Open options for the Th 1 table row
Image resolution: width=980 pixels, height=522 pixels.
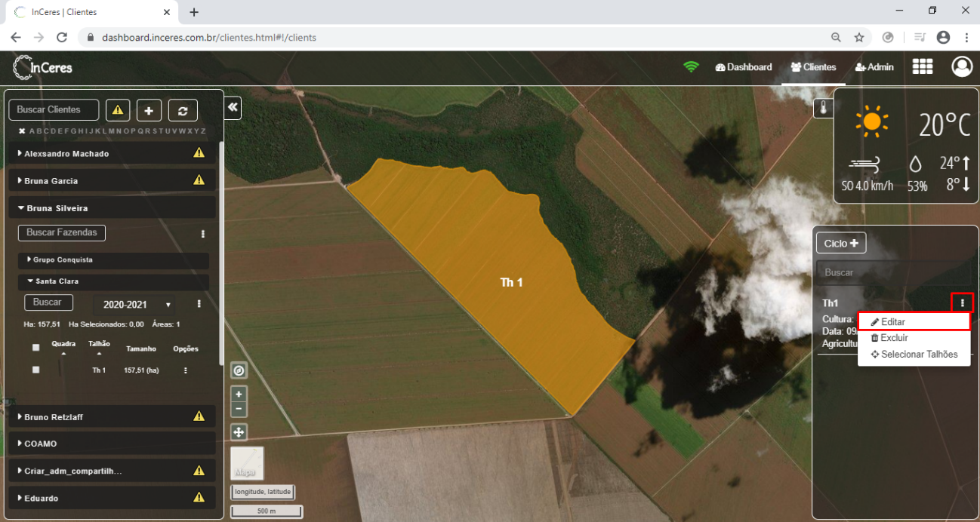[185, 370]
